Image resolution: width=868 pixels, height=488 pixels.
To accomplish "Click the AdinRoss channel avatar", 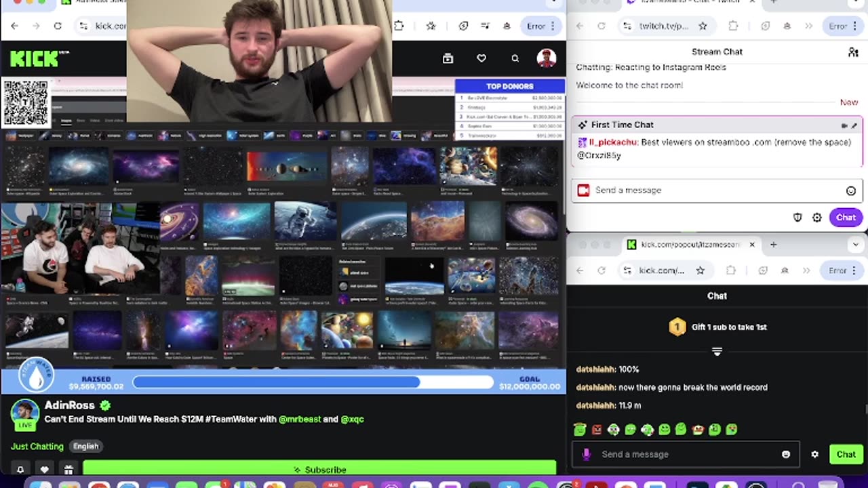I will (25, 413).
